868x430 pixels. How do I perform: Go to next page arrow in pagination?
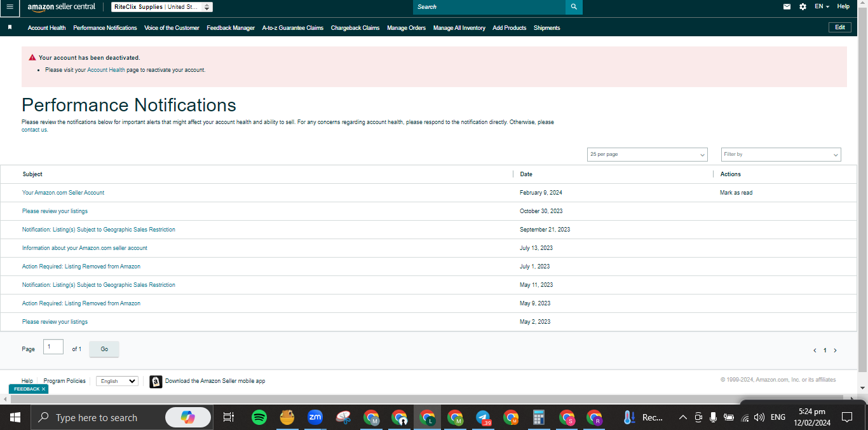pos(835,350)
